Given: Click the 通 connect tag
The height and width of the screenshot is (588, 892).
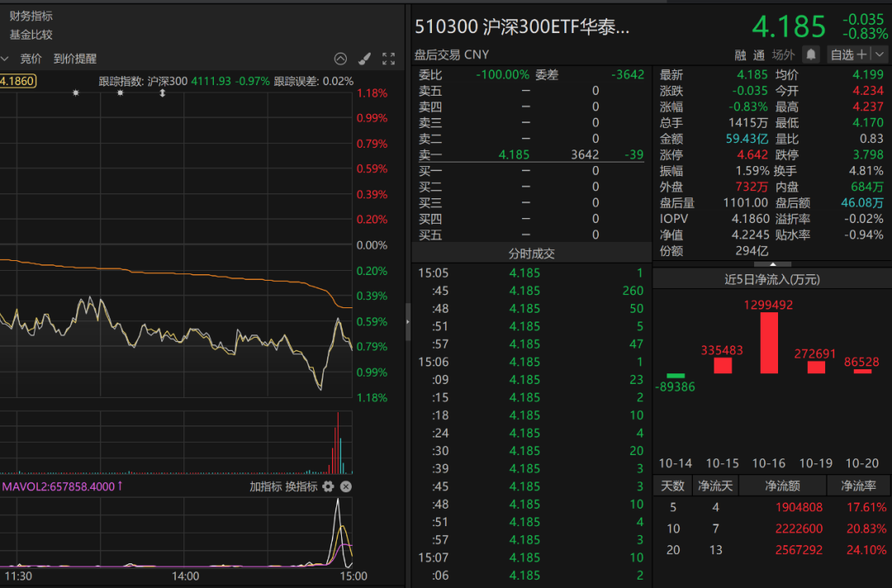Looking at the screenshot, I should pos(759,55).
